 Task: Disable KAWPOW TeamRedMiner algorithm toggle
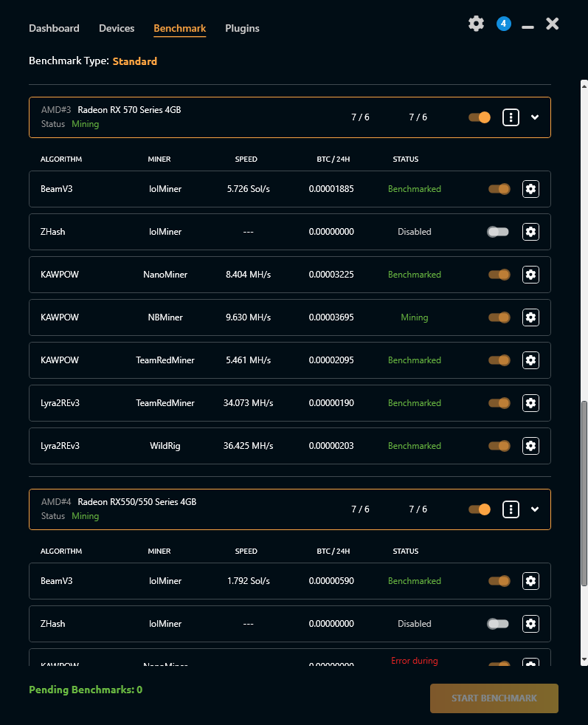click(499, 360)
